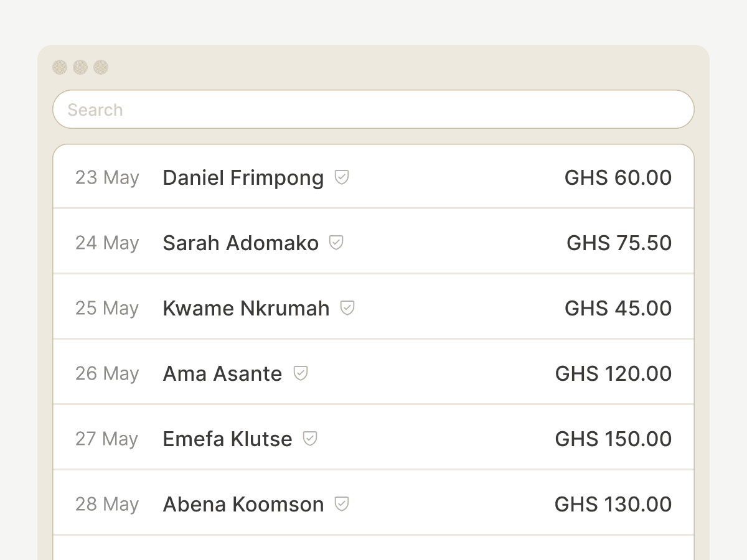Click the verified shield beside Abena Koomson

pyautogui.click(x=342, y=504)
